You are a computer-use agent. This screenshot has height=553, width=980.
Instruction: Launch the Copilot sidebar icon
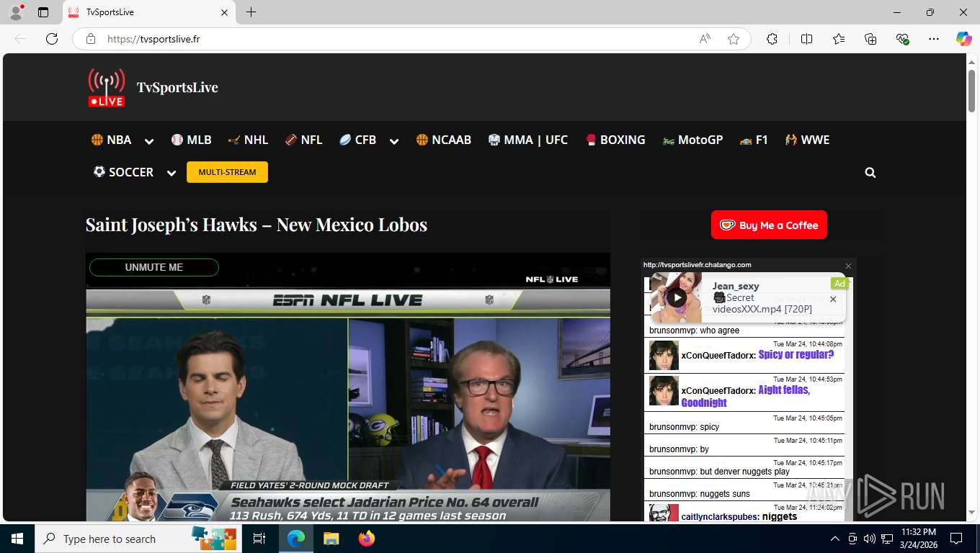(x=963, y=39)
